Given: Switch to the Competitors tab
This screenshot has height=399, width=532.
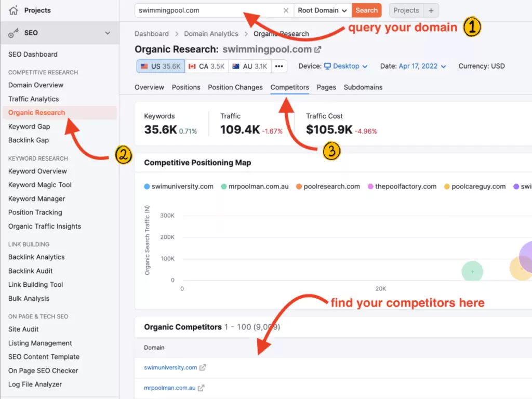Looking at the screenshot, I should [x=289, y=87].
